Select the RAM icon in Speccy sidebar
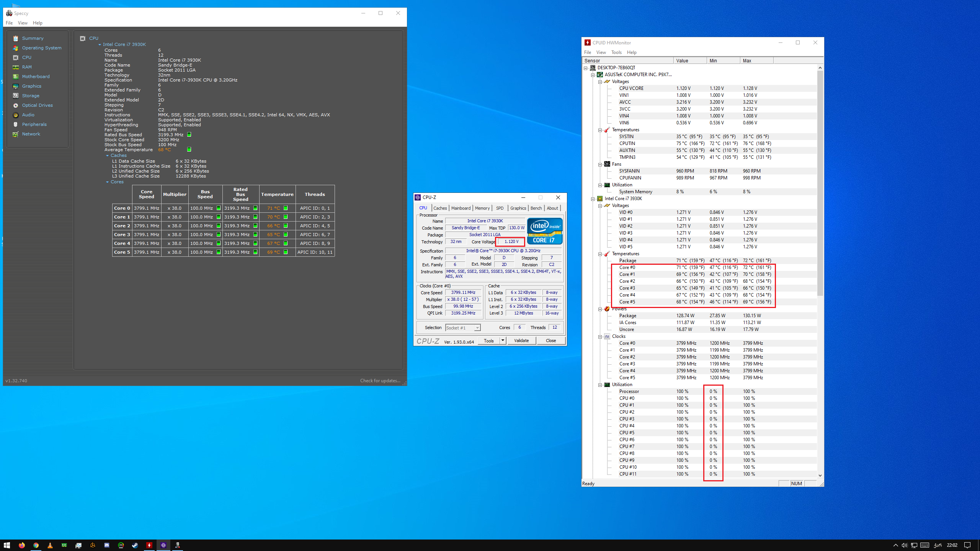The image size is (980, 551). point(16,67)
